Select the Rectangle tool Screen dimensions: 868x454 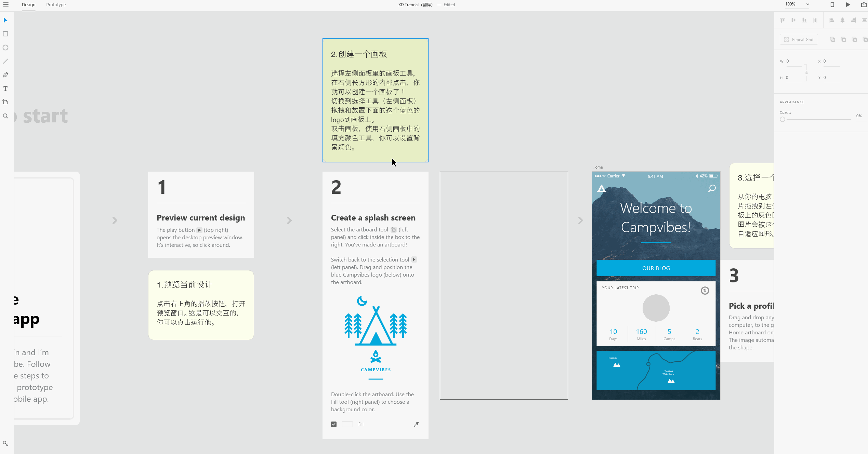point(5,34)
